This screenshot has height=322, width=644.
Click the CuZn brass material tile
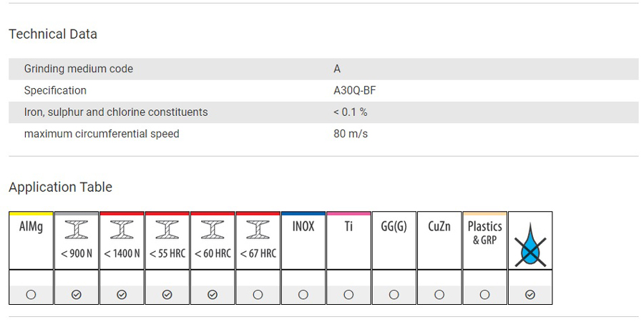(439, 240)
